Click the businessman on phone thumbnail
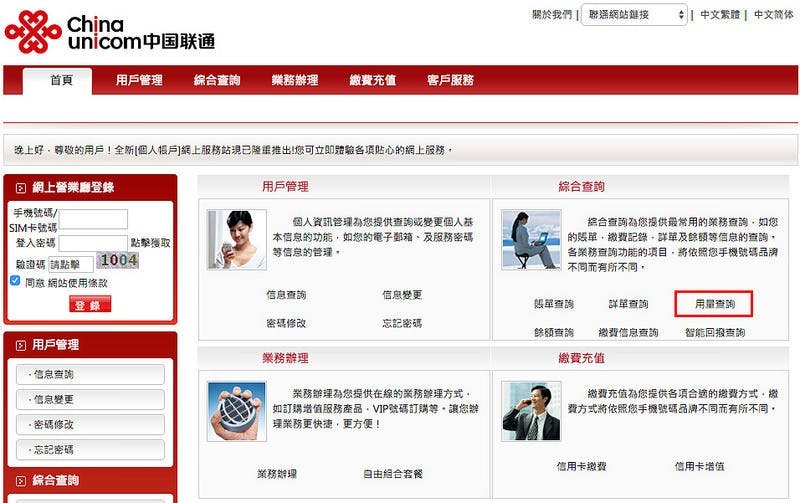 [x=532, y=411]
